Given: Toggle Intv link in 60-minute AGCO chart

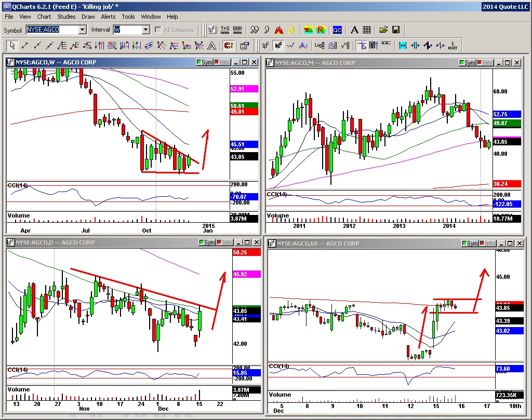Looking at the screenshot, I should point(487,243).
